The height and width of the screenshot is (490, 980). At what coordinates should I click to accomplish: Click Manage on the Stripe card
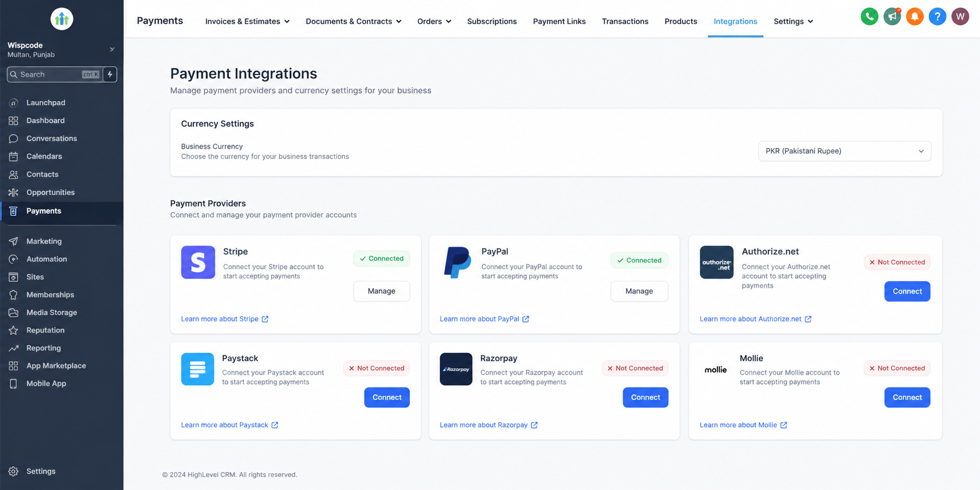click(382, 291)
